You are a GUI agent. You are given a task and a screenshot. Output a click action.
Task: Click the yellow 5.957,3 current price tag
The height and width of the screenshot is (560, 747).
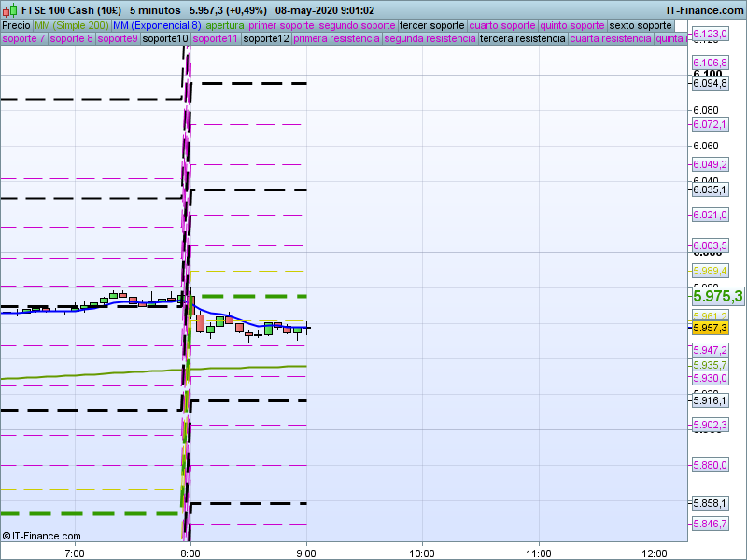pos(710,328)
